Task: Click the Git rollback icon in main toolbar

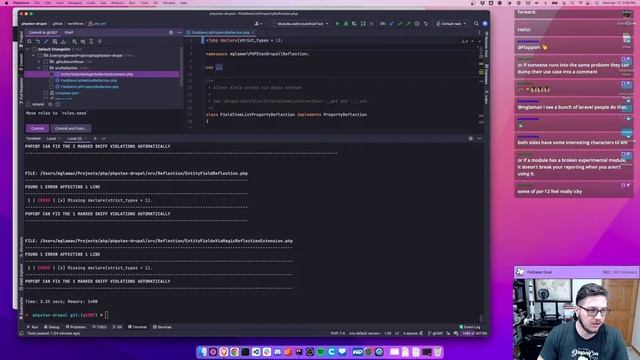Action: coord(426,24)
